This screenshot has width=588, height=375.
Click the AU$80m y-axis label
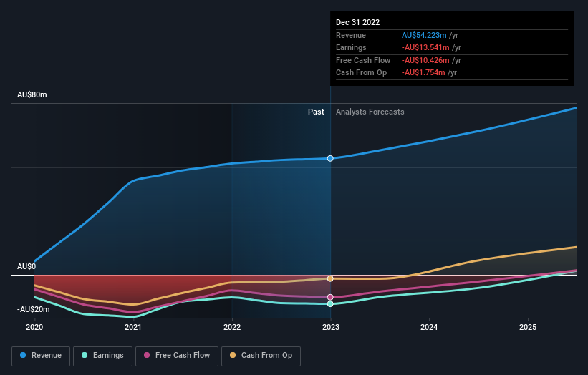[32, 94]
